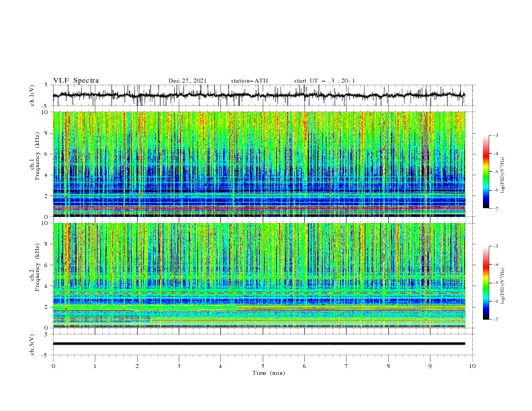Click the "ch.3(V)" axis label
The image size is (532, 411).
point(32,345)
